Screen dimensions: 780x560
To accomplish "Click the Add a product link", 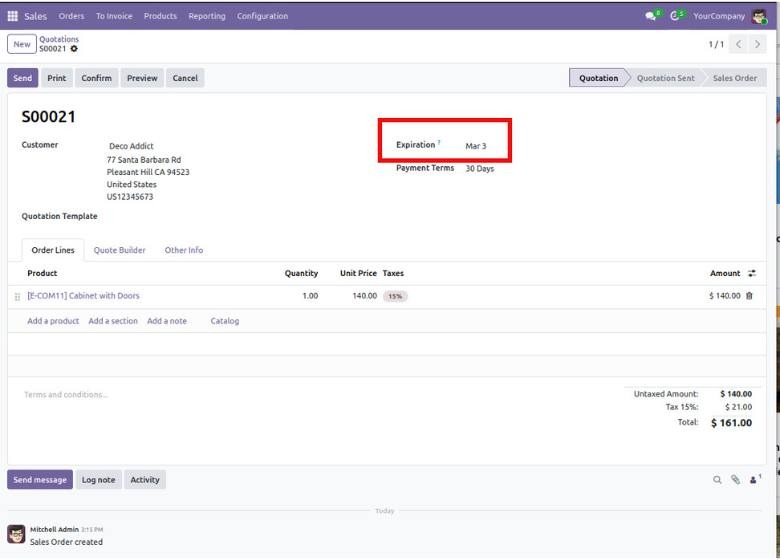I will pyautogui.click(x=53, y=321).
